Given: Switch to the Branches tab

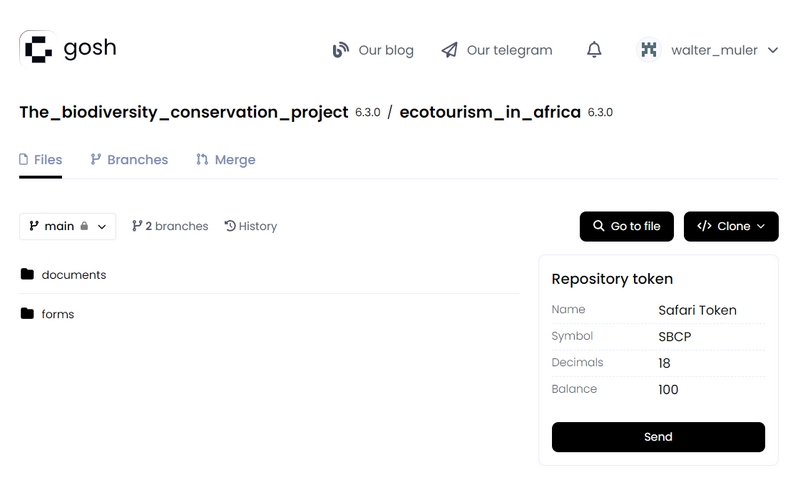Looking at the screenshot, I should (x=129, y=160).
